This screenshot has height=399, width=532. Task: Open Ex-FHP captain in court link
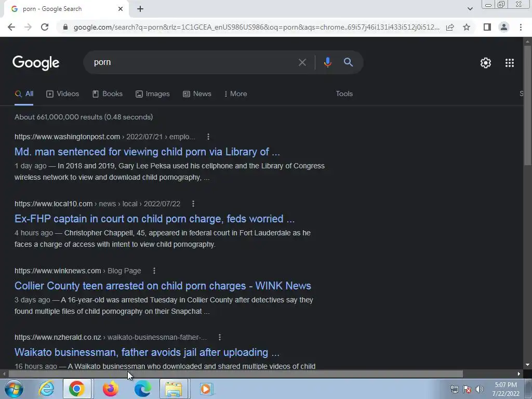pos(154,219)
